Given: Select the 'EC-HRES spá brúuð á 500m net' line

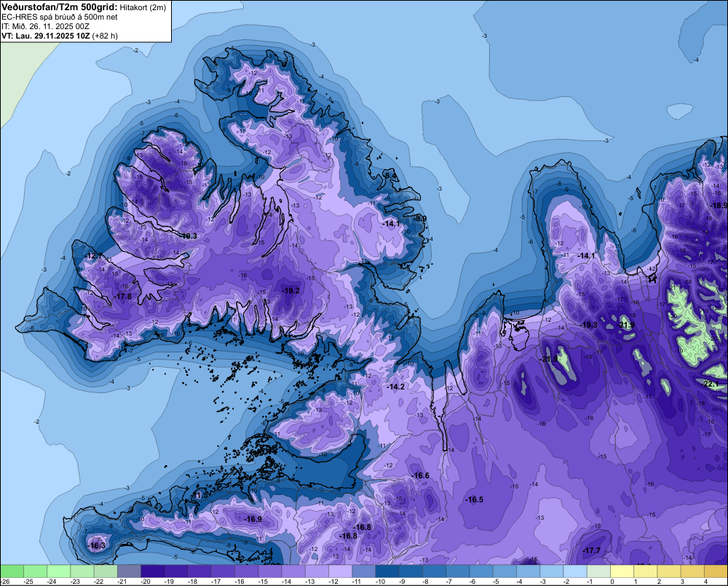Looking at the screenshot, I should coord(60,17).
